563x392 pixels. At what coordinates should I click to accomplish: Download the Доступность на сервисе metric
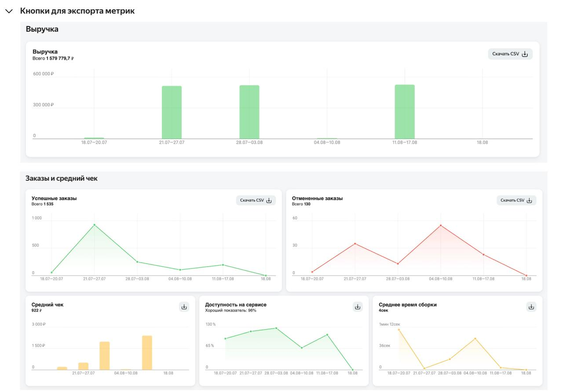click(x=358, y=307)
